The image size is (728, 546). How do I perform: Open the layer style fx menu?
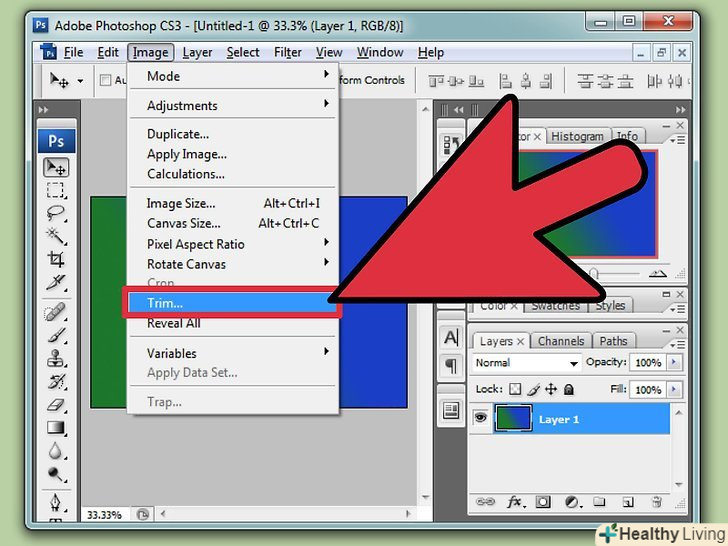515,502
